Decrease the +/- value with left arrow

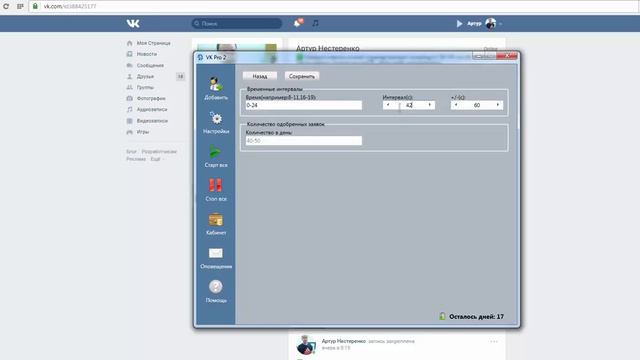click(456, 105)
